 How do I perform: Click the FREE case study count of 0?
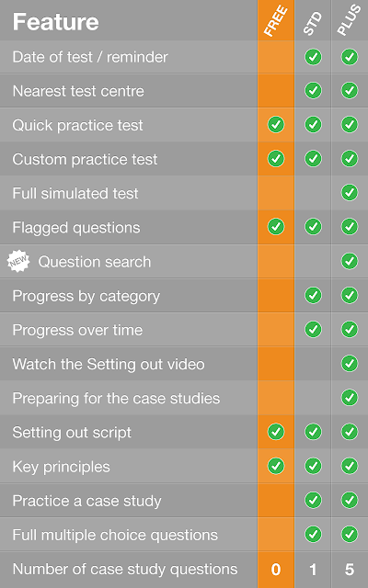point(276,570)
